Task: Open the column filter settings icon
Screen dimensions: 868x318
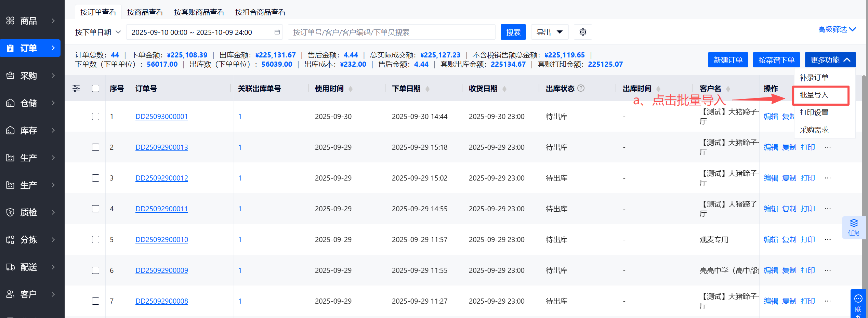Action: click(x=76, y=89)
